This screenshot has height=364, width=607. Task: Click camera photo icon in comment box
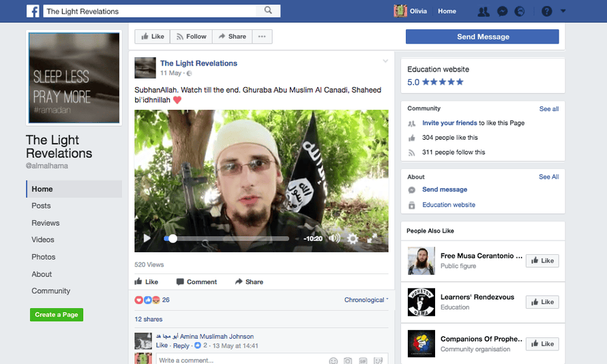[x=348, y=361]
